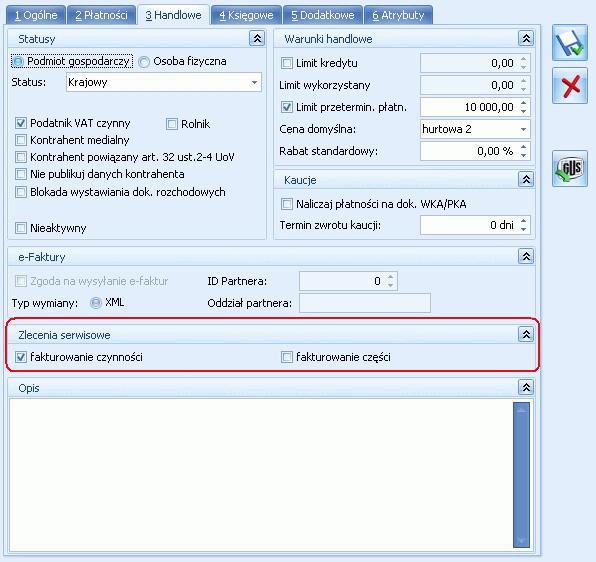Increase Rabat standardowy with up arrow

pos(524,147)
